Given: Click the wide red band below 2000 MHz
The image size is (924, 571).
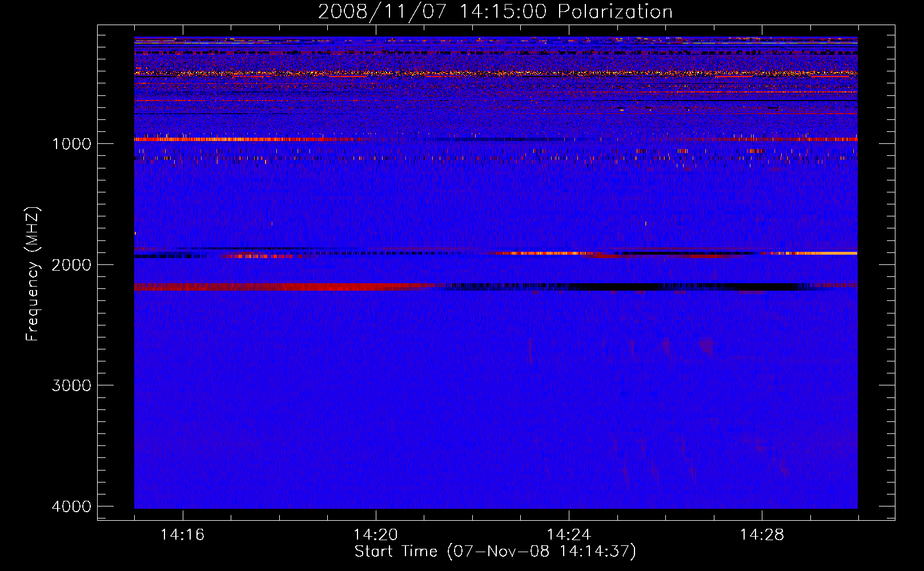Looking at the screenshot, I should click(280, 287).
